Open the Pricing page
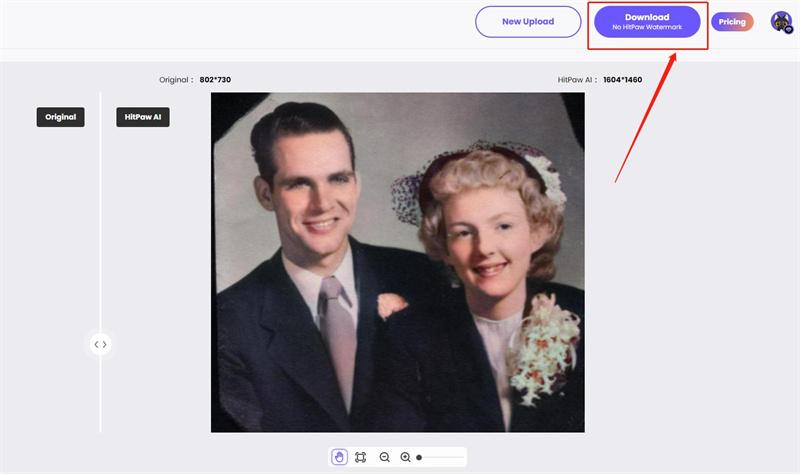800x474 pixels. (x=732, y=22)
